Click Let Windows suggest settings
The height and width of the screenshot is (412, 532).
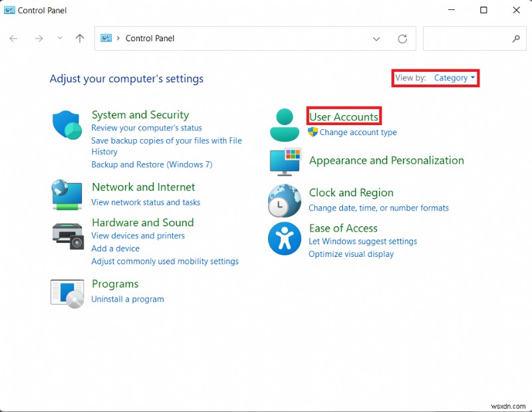(362, 241)
